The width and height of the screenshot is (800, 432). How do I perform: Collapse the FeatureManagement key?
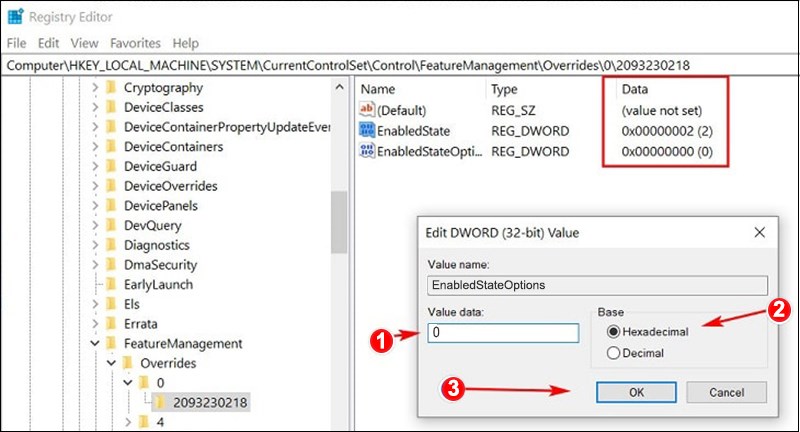pyautogui.click(x=95, y=344)
